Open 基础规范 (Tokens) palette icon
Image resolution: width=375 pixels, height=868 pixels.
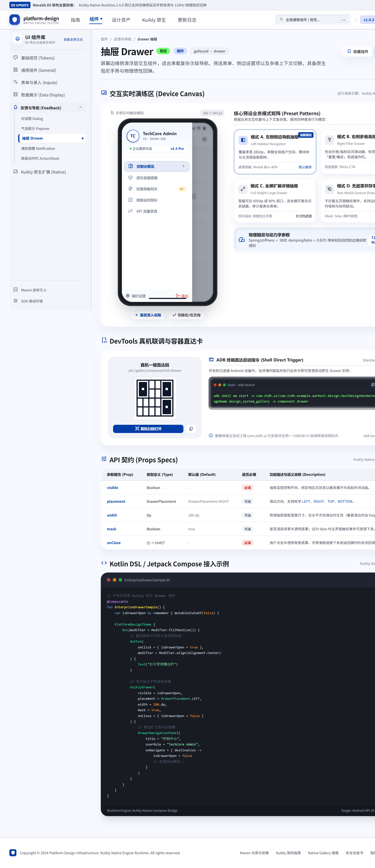pyautogui.click(x=16, y=58)
